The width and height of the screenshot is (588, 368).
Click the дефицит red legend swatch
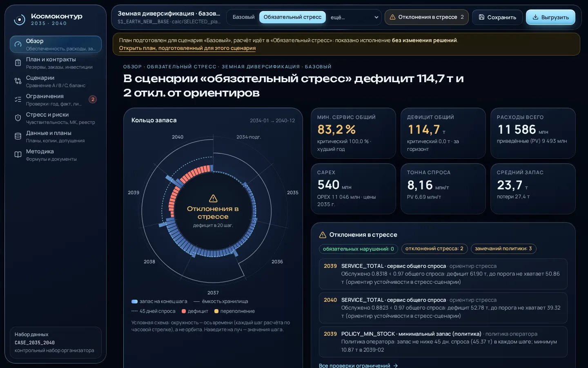tap(184, 311)
